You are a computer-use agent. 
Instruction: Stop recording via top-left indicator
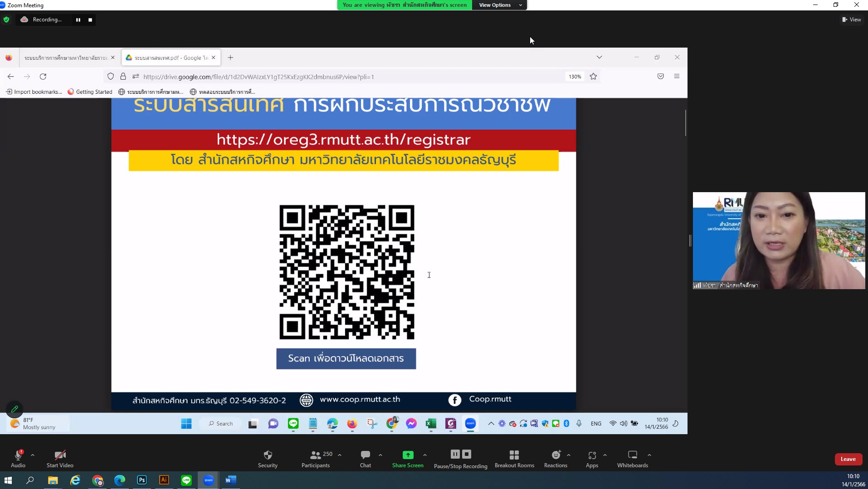point(90,20)
